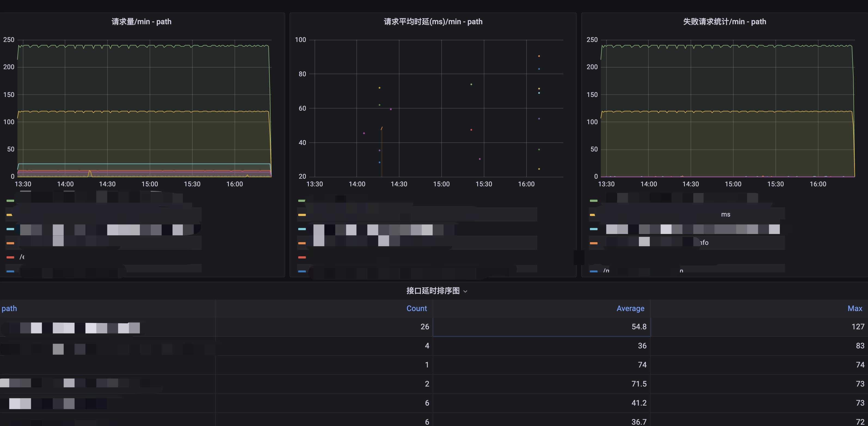This screenshot has height=426, width=868.
Task: Select the 74 value in Max column
Action: [x=759, y=365]
